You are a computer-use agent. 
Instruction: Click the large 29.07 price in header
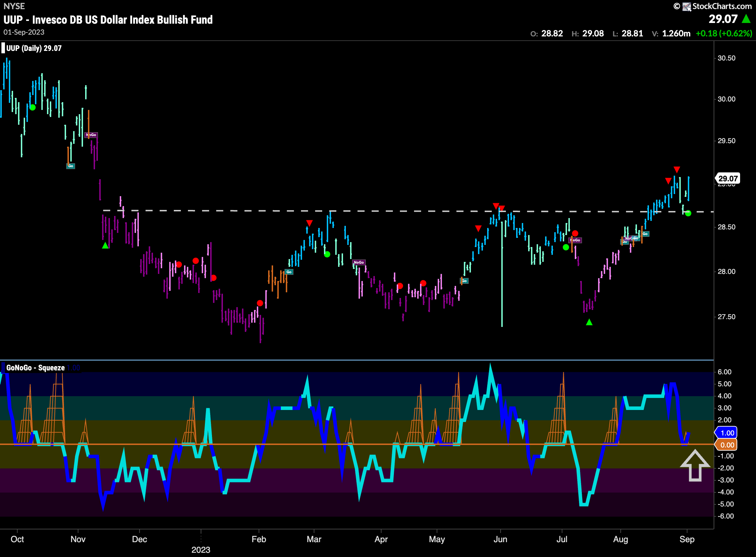(723, 19)
